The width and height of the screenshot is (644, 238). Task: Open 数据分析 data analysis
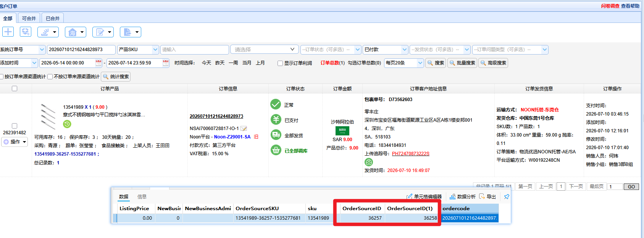(x=463, y=197)
